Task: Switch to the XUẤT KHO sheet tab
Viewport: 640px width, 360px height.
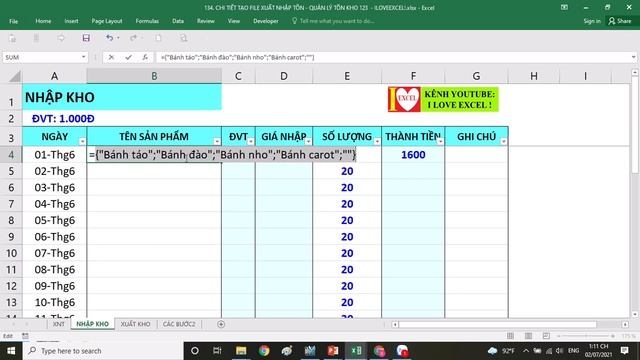Action: click(136, 324)
